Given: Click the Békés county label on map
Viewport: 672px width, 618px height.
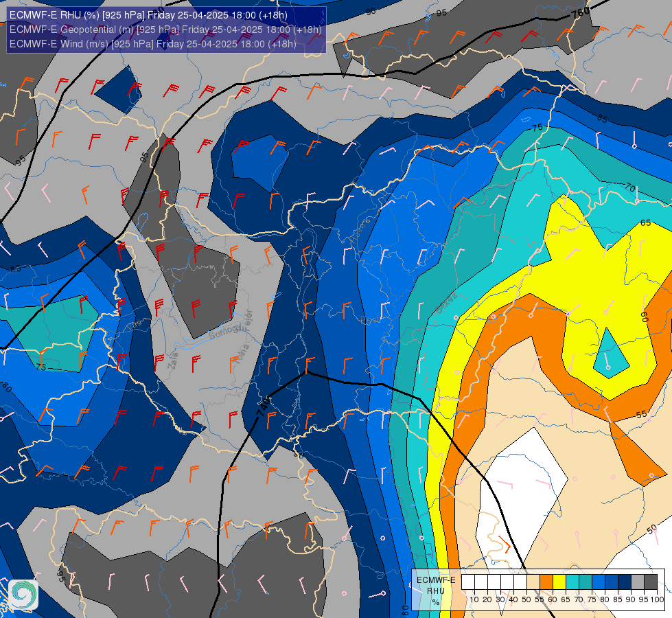Looking at the screenshot, I should [447, 304].
